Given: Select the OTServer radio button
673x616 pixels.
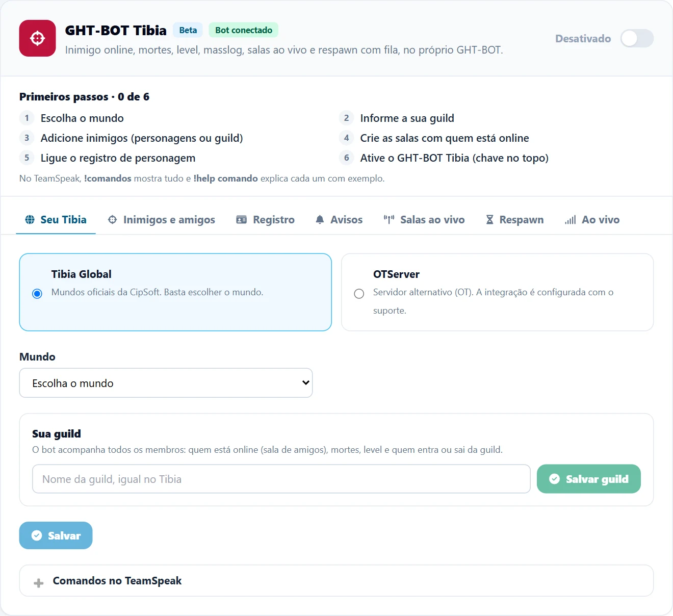Looking at the screenshot, I should 359,294.
